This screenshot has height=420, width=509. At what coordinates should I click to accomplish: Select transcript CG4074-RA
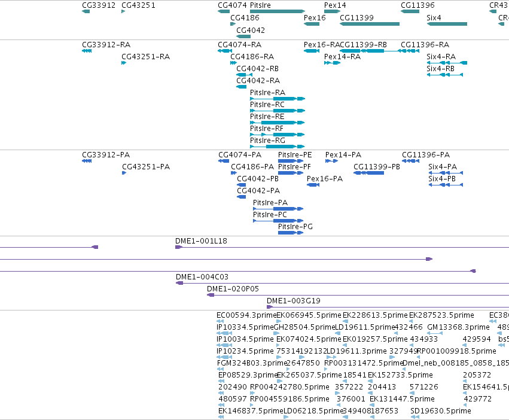pos(240,44)
